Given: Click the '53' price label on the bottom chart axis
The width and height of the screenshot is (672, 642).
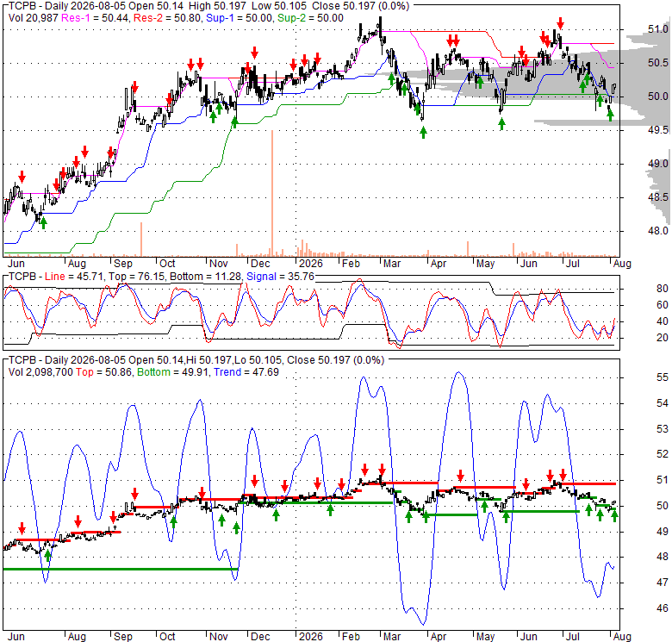Looking at the screenshot, I should point(663,428).
